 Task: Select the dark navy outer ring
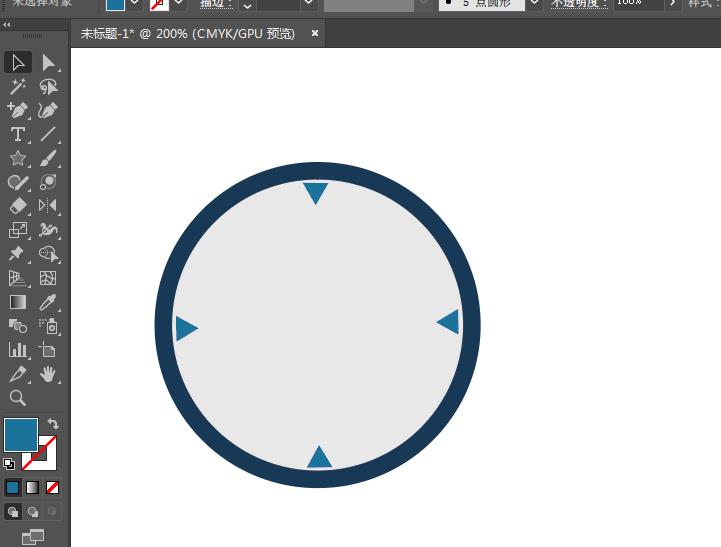click(317, 171)
